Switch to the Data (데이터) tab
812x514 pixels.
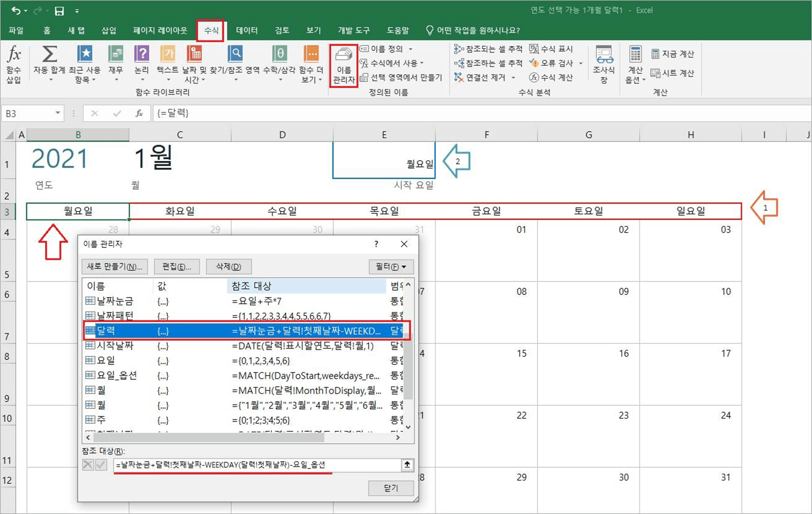click(x=246, y=31)
